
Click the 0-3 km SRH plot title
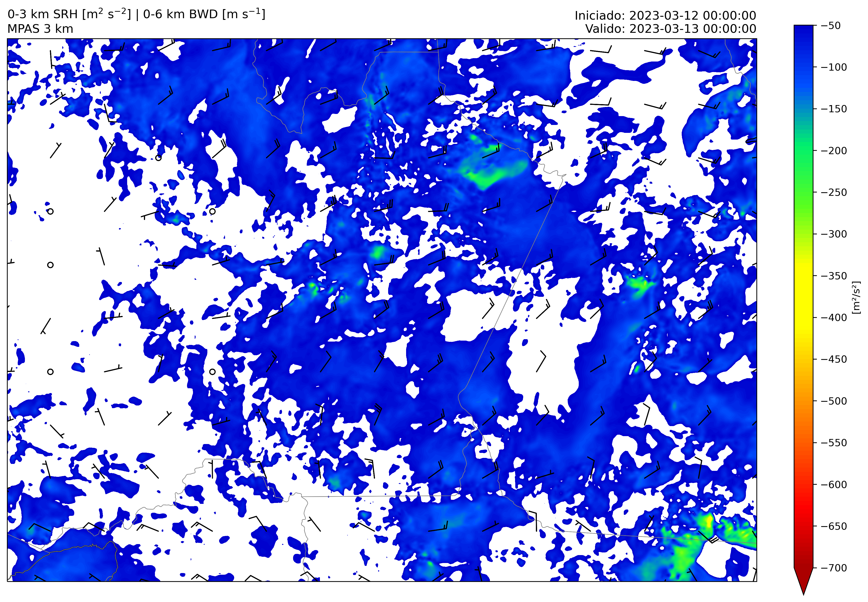tap(136, 14)
